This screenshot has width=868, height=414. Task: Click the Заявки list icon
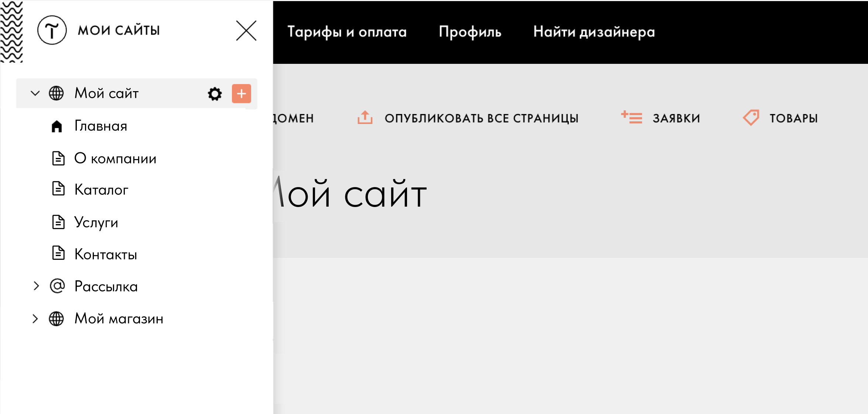[x=632, y=118]
